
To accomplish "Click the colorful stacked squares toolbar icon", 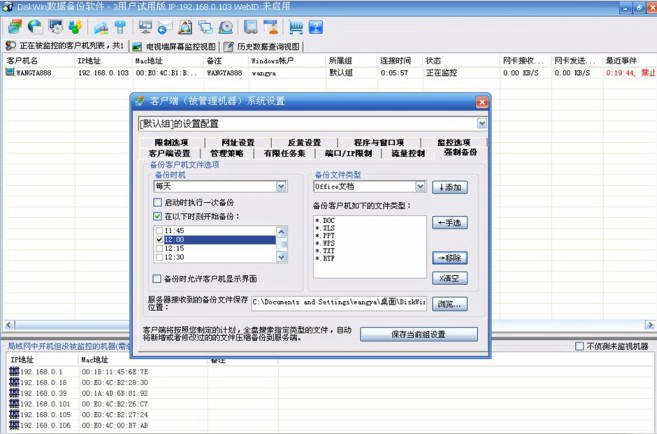I will point(15,27).
